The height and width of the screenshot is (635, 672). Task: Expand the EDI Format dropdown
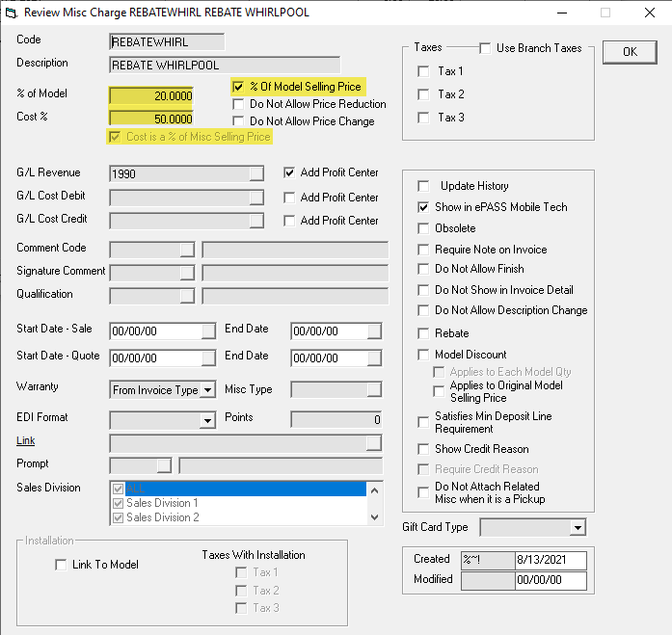tap(208, 420)
